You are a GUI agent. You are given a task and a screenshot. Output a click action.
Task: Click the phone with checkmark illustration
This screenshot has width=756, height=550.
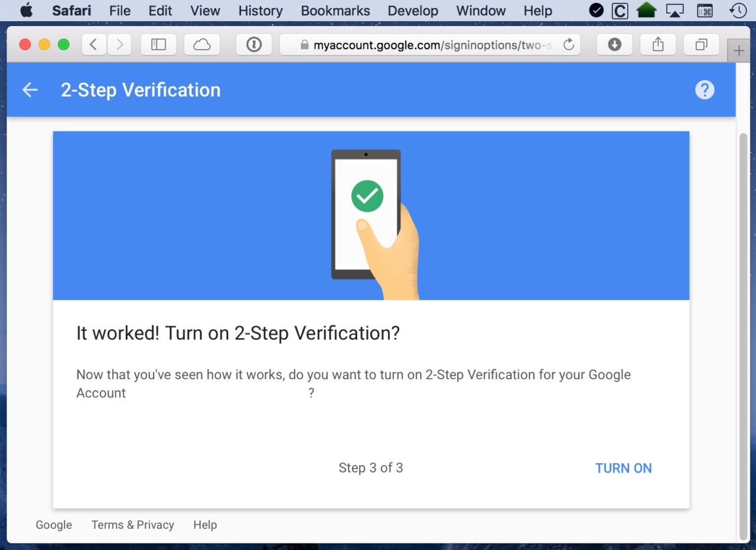(374, 224)
